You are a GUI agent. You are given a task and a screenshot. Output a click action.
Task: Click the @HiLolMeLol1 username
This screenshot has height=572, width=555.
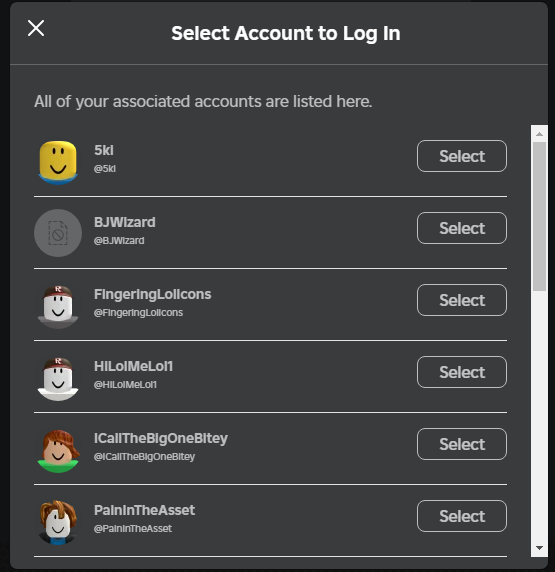125,384
